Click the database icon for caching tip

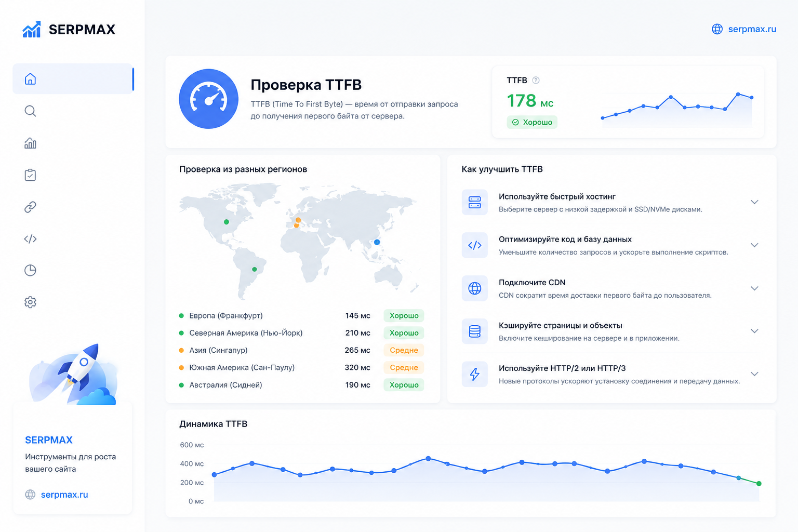click(x=475, y=331)
